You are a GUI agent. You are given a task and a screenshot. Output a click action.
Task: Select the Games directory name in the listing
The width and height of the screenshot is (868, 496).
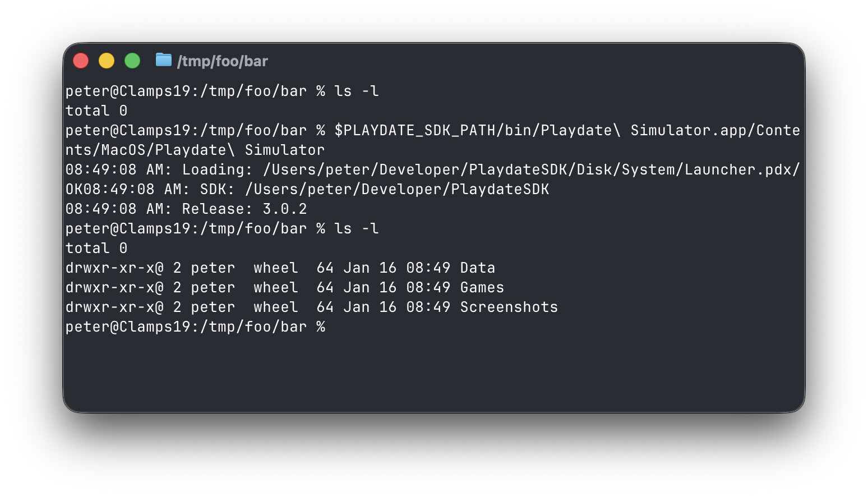(x=482, y=287)
